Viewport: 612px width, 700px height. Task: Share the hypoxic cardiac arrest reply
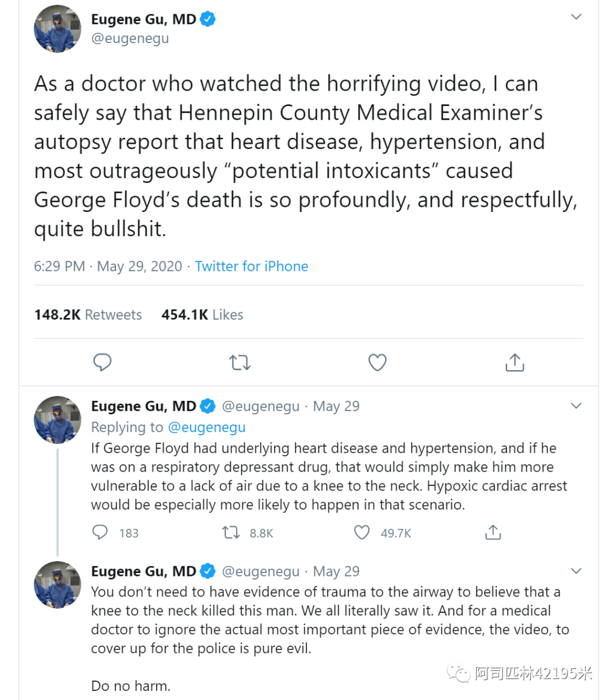[493, 532]
